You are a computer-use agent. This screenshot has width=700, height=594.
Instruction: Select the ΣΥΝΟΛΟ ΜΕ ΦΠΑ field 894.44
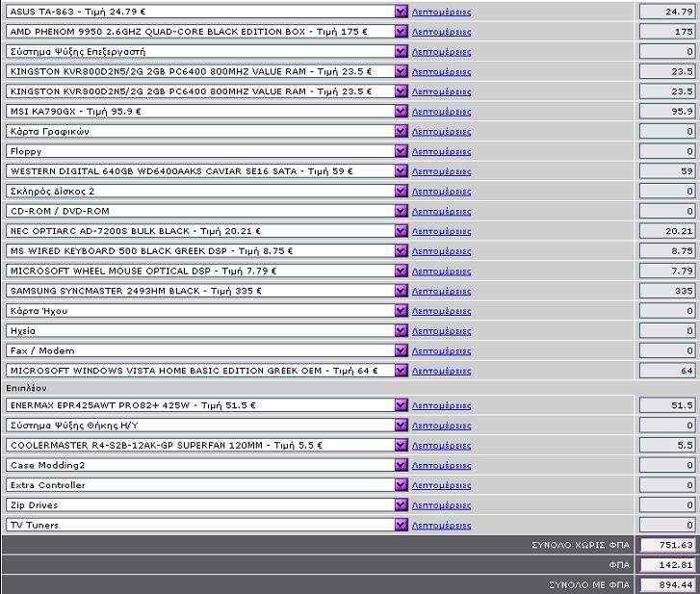point(667,584)
